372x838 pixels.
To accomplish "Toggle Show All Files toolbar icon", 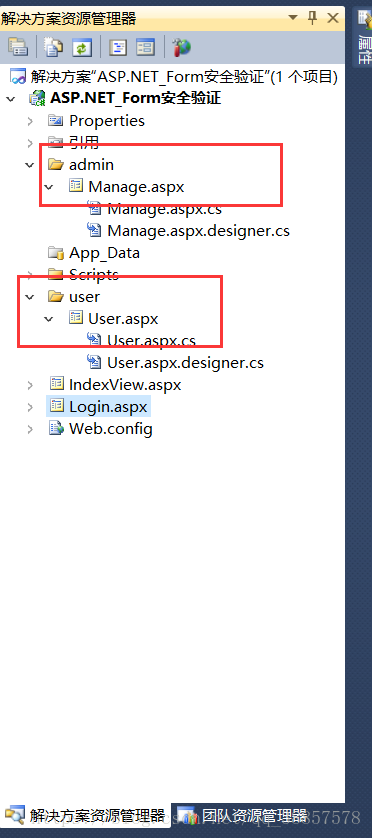I will 53,48.
